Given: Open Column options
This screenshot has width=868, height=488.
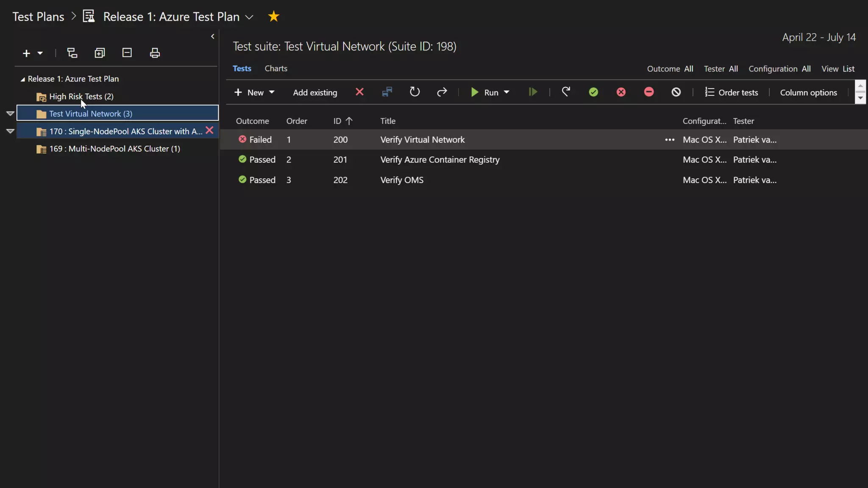Looking at the screenshot, I should click(808, 92).
